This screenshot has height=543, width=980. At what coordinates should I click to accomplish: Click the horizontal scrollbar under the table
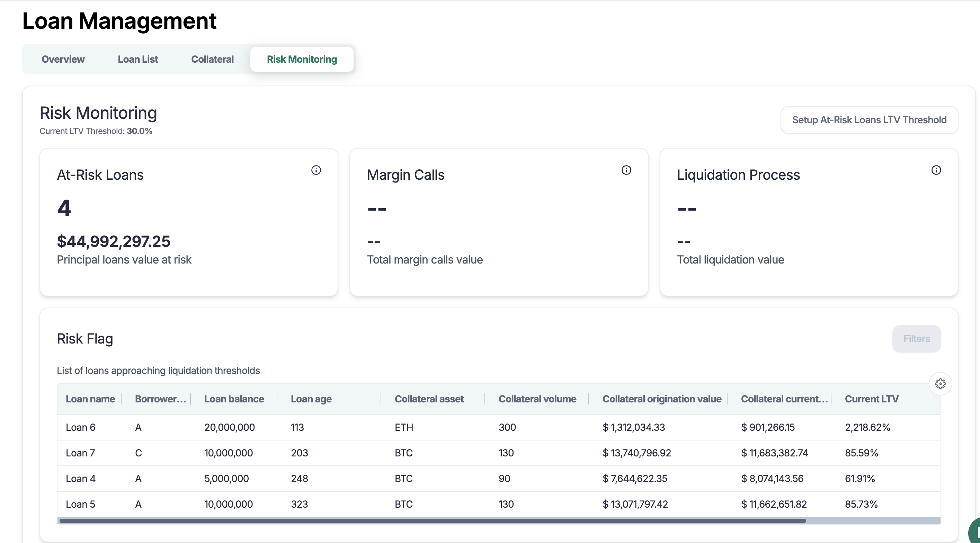432,520
